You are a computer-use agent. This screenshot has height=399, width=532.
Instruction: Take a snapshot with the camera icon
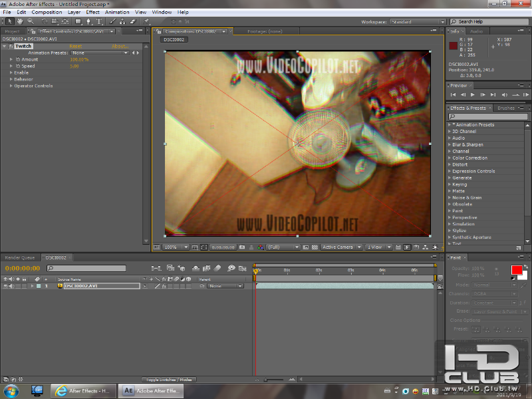pos(242,247)
